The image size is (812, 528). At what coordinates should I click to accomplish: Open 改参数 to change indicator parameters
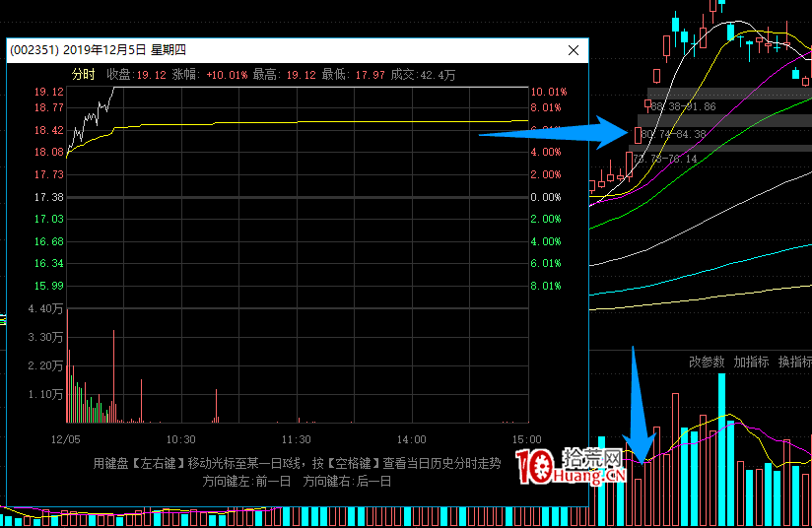707,362
